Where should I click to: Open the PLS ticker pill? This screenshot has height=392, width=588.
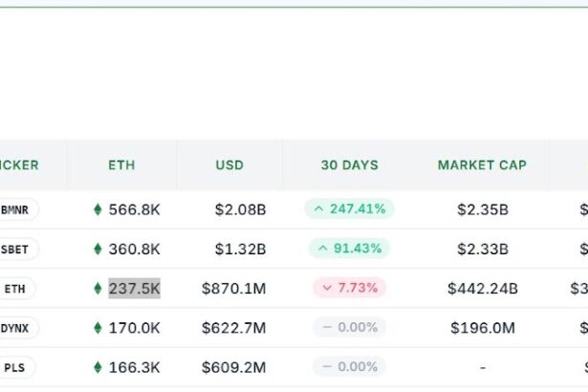[x=16, y=367]
